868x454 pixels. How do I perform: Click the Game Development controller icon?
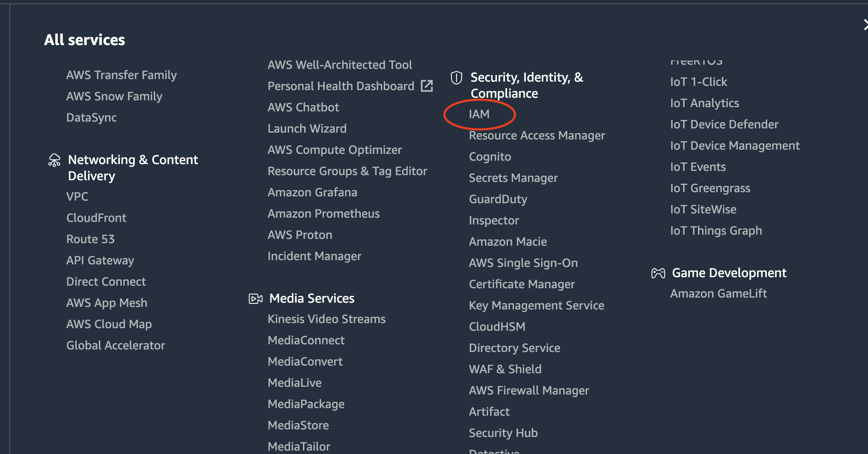pos(658,273)
